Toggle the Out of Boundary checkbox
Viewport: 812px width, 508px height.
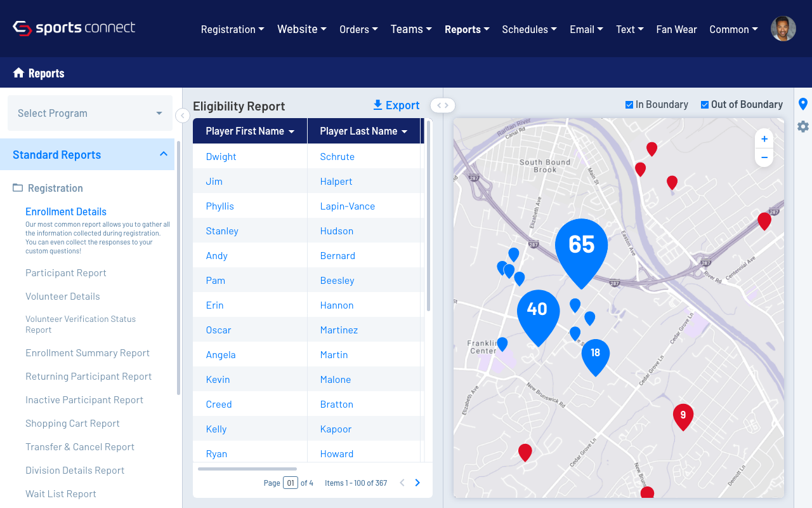click(705, 105)
